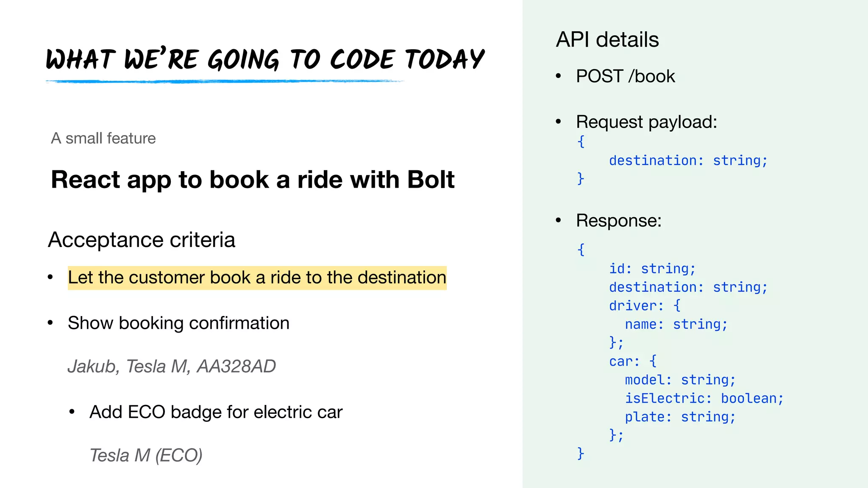Image resolution: width=868 pixels, height=488 pixels.
Task: Select the 'Acceptance criteria' heading
Action: (x=142, y=240)
